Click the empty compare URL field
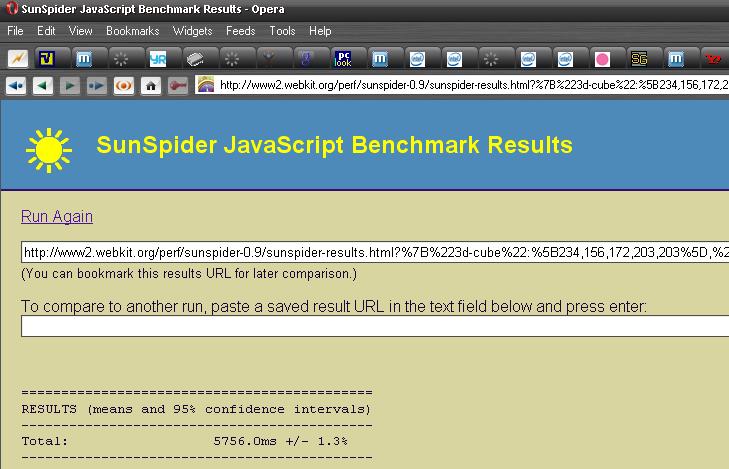The width and height of the screenshot is (729, 469). (375, 326)
